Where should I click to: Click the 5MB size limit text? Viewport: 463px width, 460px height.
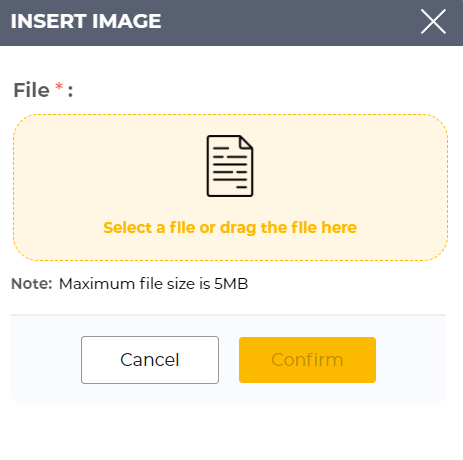pyautogui.click(x=231, y=284)
